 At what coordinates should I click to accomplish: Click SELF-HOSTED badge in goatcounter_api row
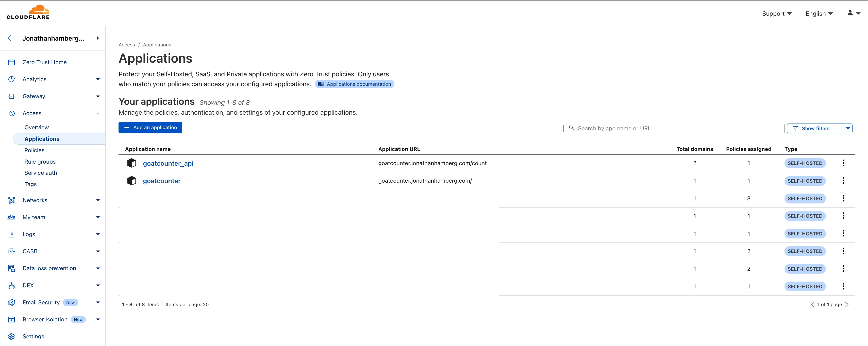[x=805, y=163]
